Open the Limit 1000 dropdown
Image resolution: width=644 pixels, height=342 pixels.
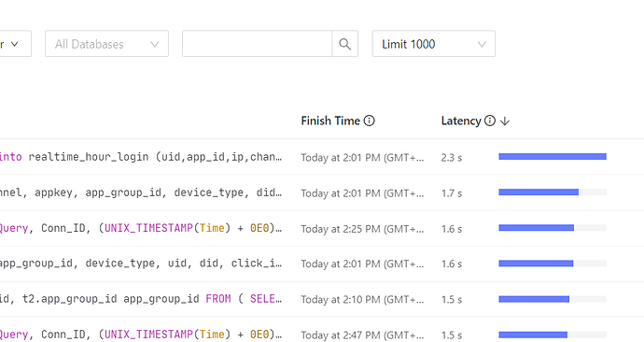[x=434, y=44]
